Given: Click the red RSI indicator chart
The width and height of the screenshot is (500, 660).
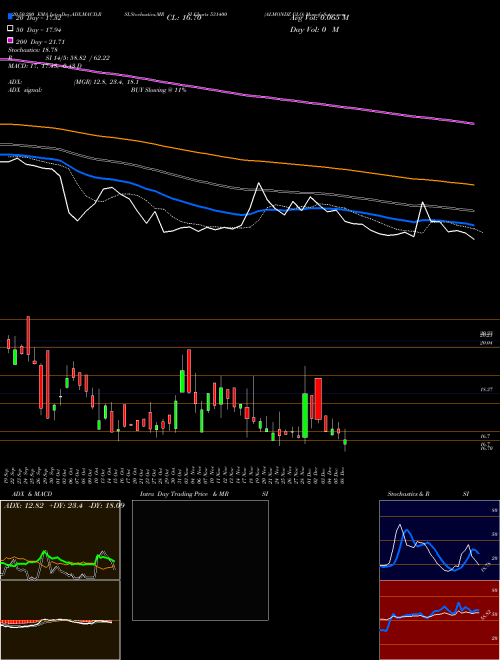Looking at the screenshot, I should click(x=439, y=620).
